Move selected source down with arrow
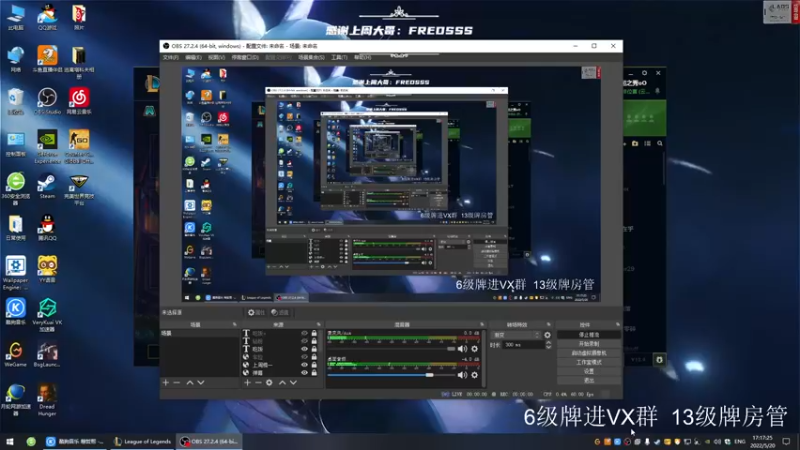The image size is (800, 450). (x=293, y=382)
